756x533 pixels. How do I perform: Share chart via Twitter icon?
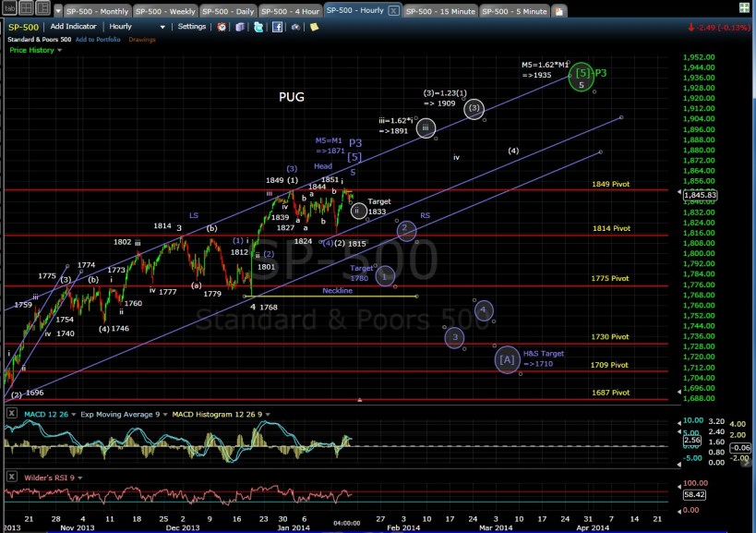tap(258, 27)
